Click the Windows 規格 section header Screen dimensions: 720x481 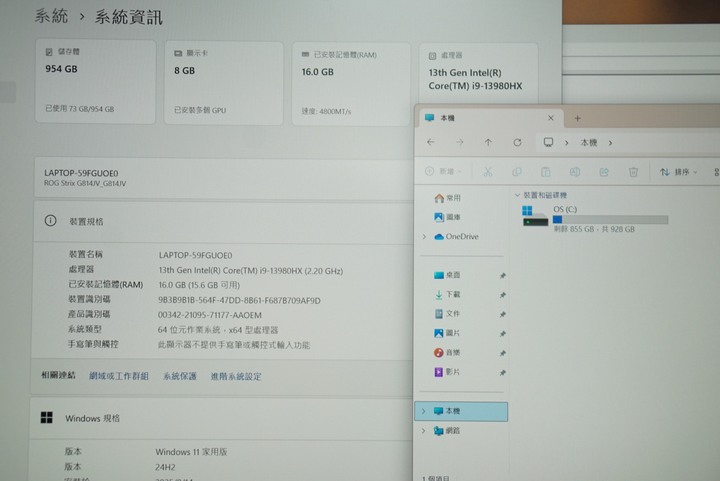pos(222,418)
